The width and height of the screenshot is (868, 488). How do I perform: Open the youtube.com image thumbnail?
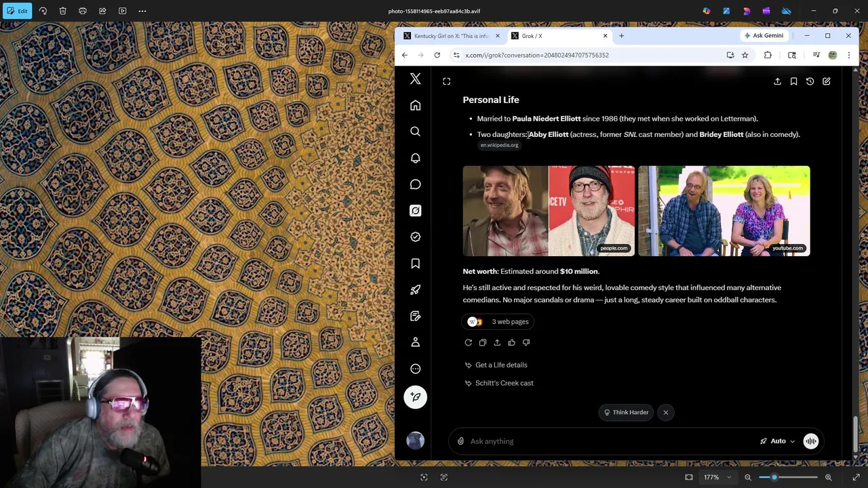click(724, 211)
